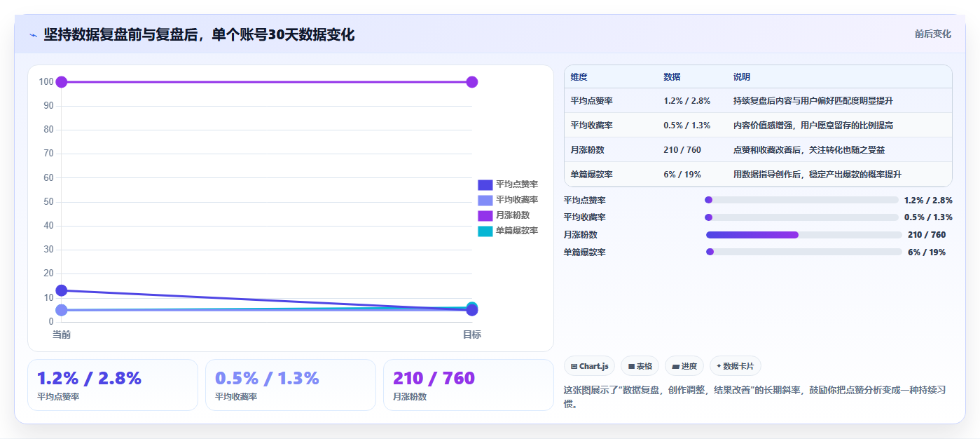Click y-axis label 50

click(x=48, y=201)
